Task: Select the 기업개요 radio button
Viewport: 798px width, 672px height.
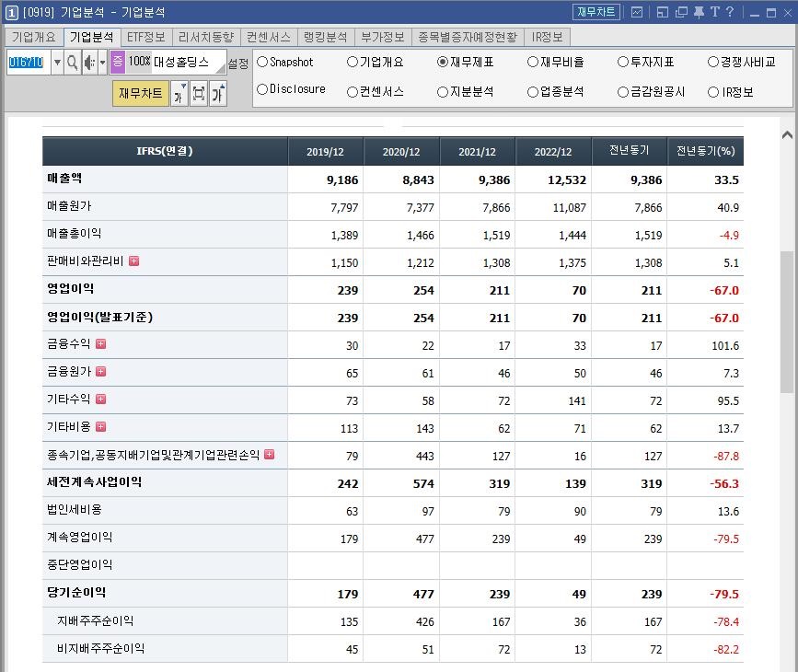Action: point(353,62)
